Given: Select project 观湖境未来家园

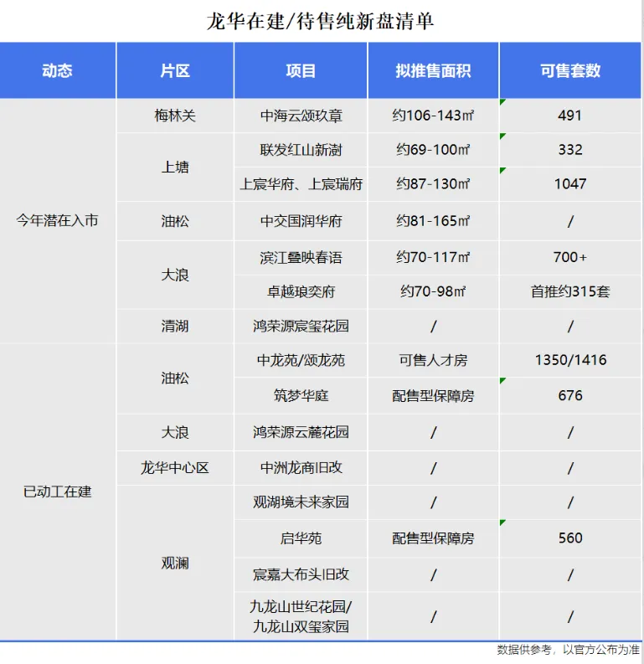Looking at the screenshot, I should [301, 502].
